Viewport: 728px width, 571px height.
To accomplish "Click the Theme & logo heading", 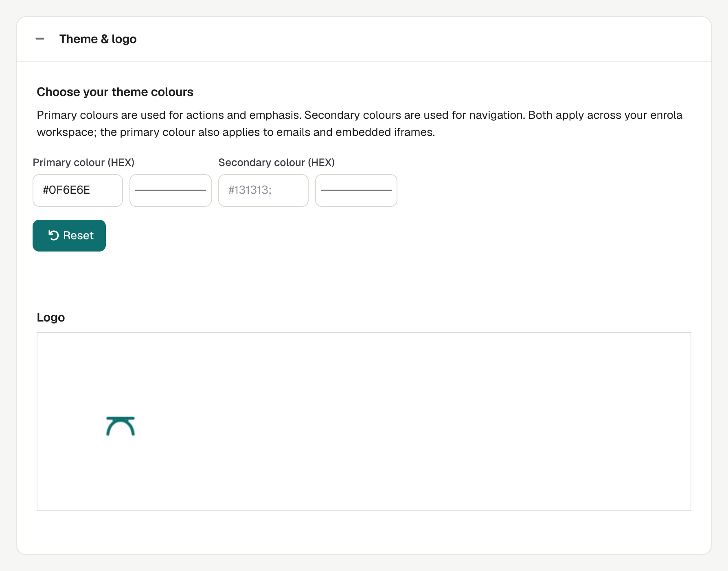I will coord(98,39).
